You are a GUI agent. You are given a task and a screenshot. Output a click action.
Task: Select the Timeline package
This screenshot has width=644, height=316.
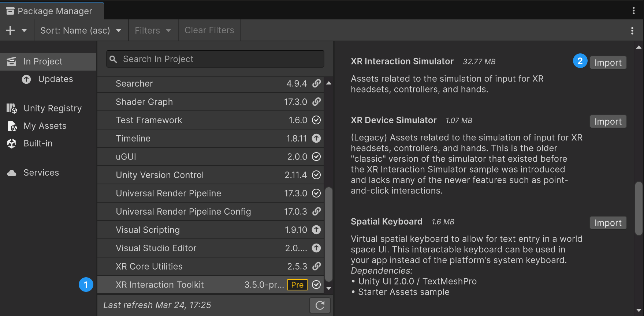pos(211,138)
